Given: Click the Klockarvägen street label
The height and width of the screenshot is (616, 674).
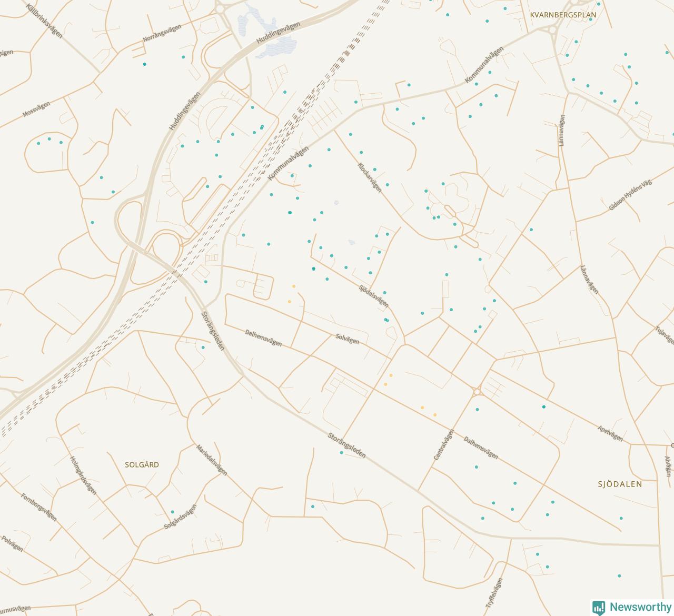Looking at the screenshot, I should tap(370, 177).
